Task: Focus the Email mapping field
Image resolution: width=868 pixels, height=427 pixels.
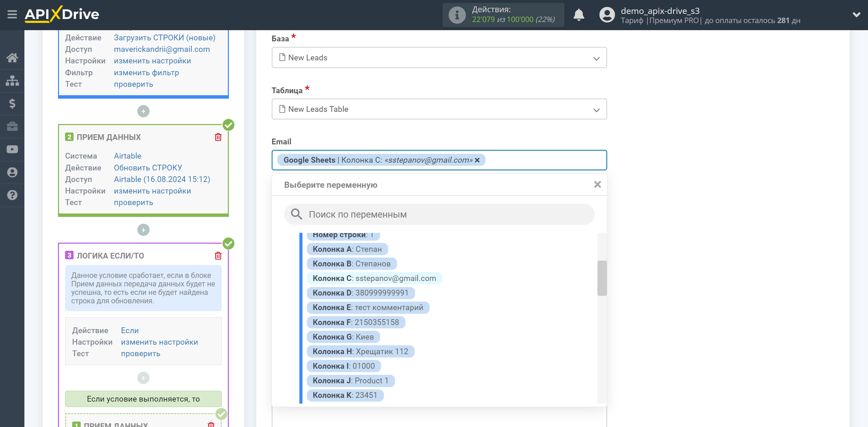Action: 439,160
